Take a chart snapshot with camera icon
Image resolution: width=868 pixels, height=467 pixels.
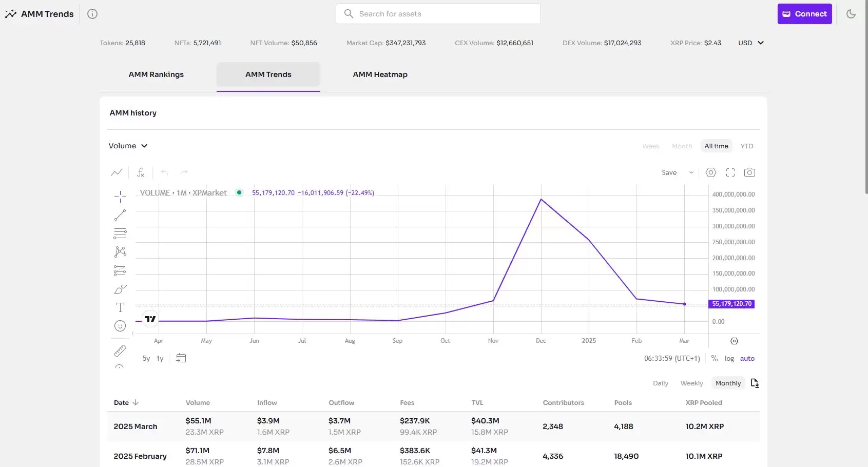(x=749, y=172)
